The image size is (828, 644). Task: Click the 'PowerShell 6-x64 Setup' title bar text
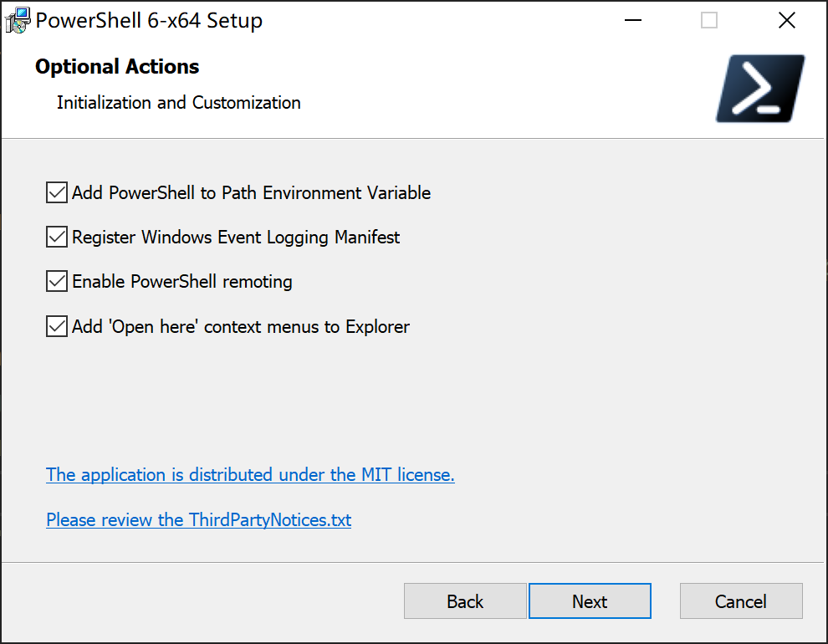[x=149, y=21]
